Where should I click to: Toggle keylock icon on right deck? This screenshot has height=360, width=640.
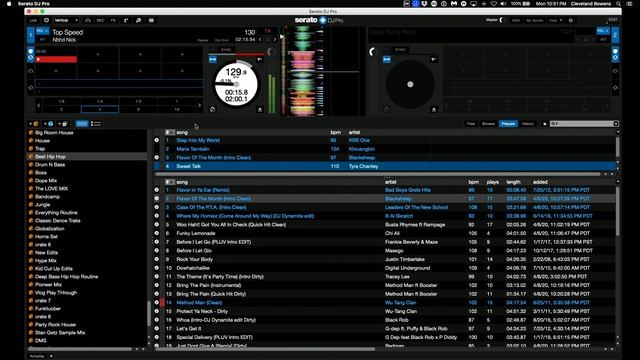click(387, 60)
